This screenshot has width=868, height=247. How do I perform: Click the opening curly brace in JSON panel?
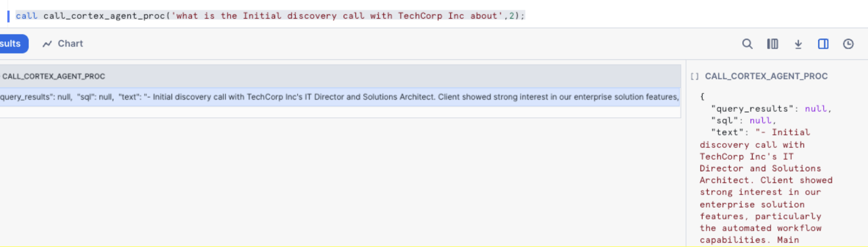pos(702,97)
